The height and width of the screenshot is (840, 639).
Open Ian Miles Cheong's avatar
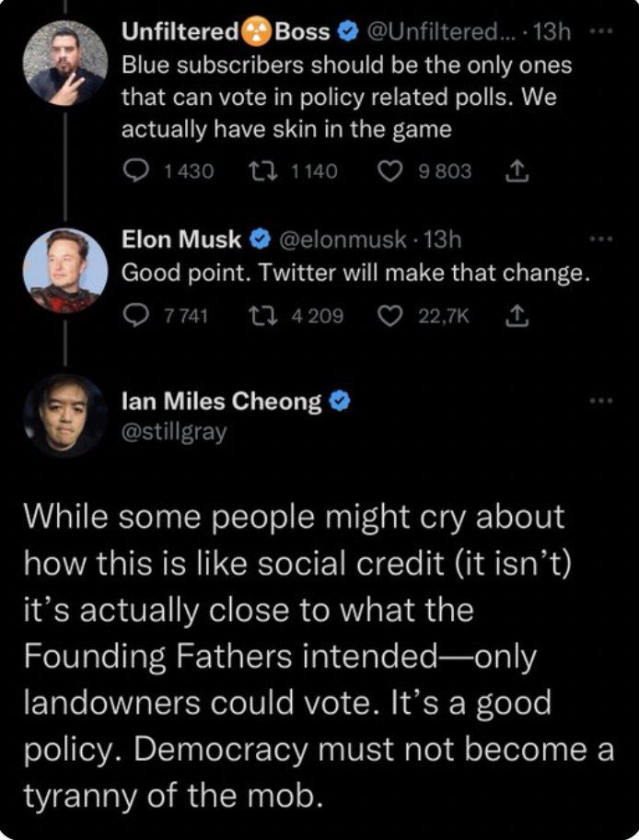[65, 415]
